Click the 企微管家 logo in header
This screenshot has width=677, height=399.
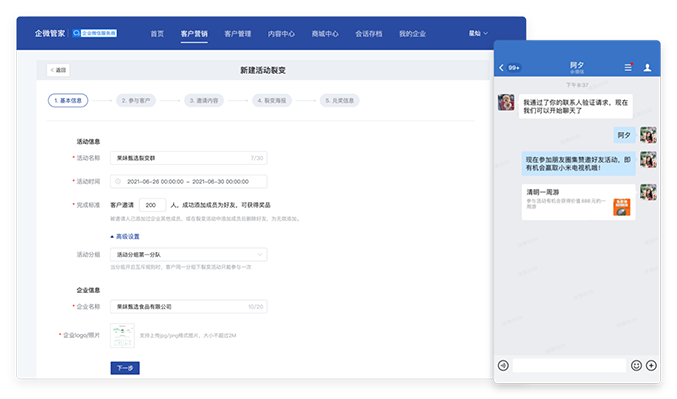[50, 33]
